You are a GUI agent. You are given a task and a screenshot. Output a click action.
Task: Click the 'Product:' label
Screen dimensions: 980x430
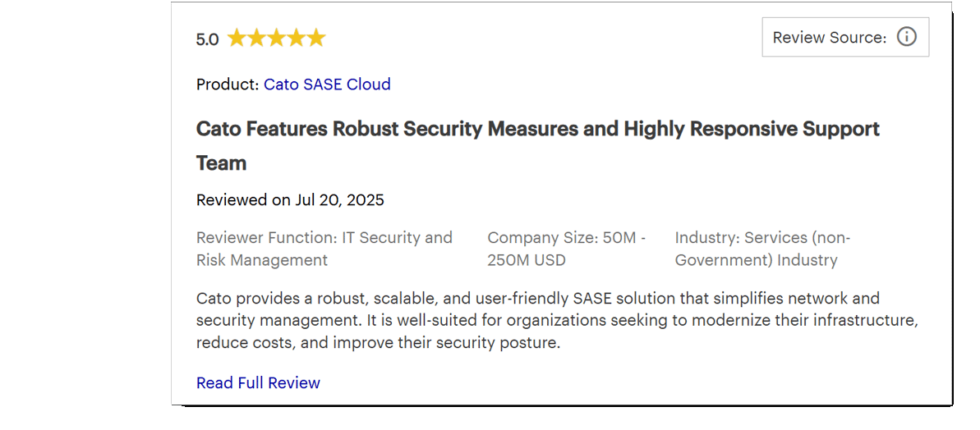click(228, 84)
